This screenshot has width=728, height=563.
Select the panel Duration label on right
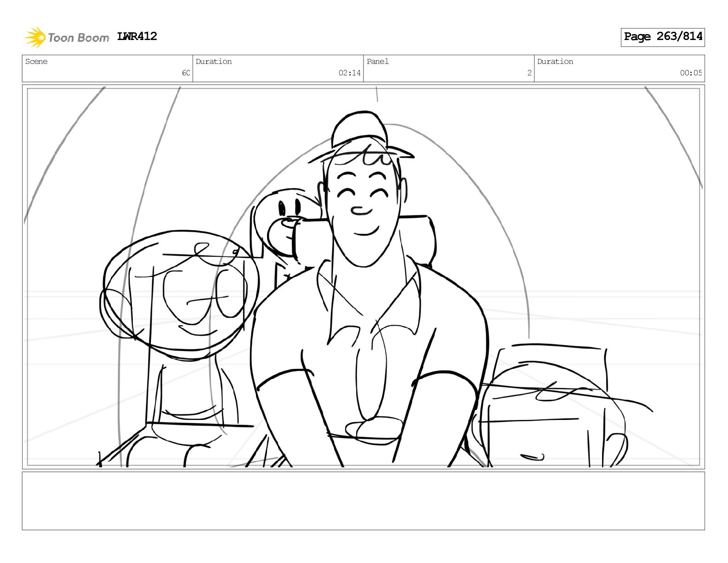[555, 62]
